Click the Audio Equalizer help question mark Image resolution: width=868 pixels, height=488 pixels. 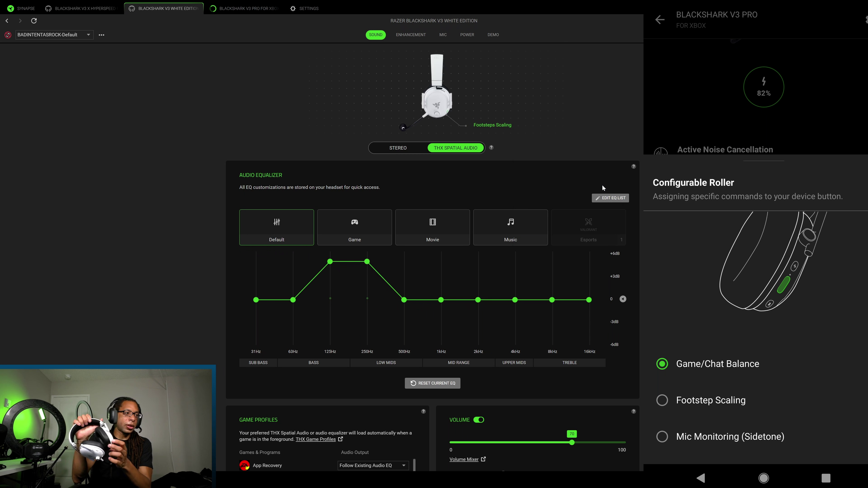pyautogui.click(x=633, y=167)
